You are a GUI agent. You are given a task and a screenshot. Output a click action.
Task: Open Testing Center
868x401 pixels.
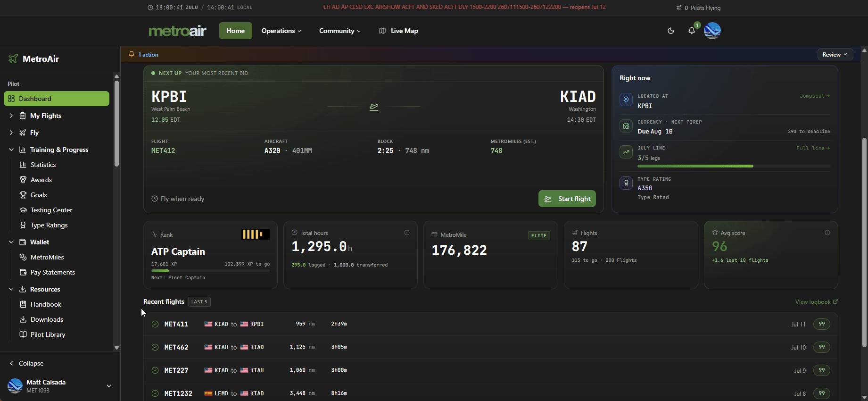pos(51,210)
